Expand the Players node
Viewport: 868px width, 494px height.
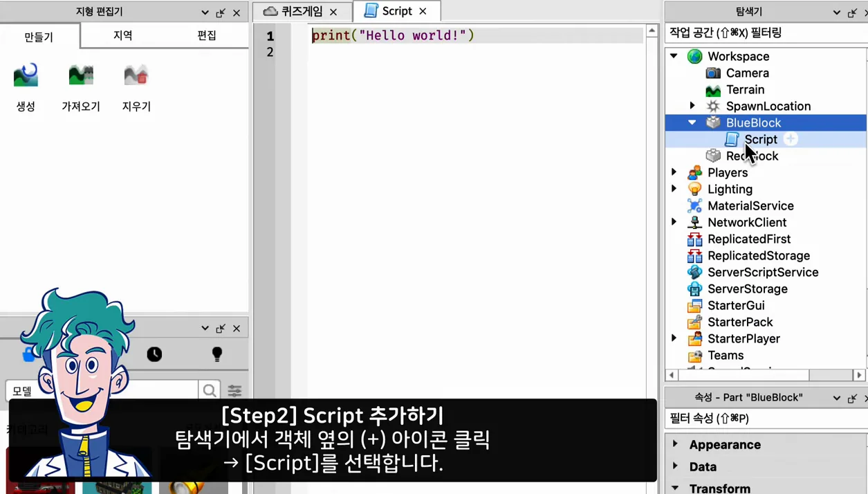click(674, 172)
